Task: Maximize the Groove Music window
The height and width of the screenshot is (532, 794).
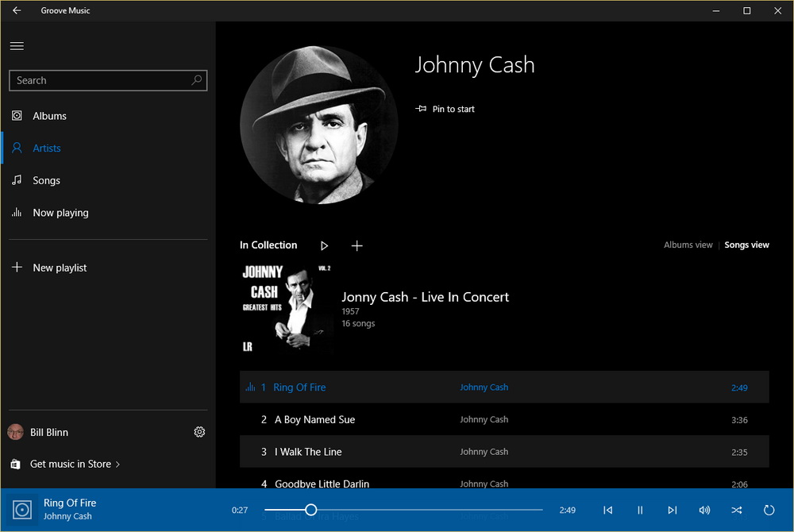Action: pyautogui.click(x=747, y=10)
